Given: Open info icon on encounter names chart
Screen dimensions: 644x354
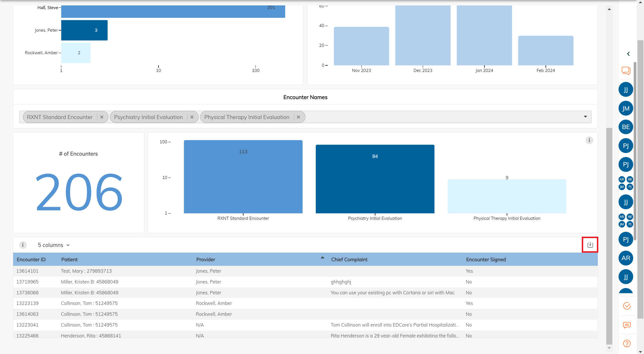Looking at the screenshot, I should click(589, 140).
